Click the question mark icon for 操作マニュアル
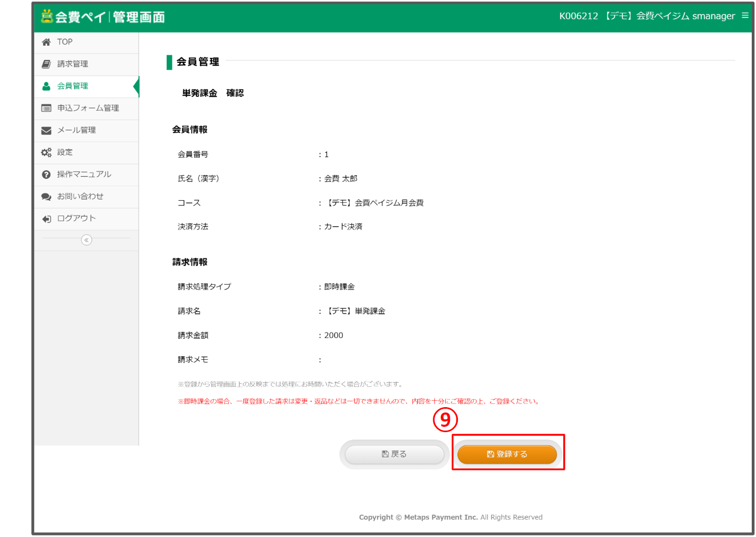Viewport: 756px width, 537px height. click(46, 175)
